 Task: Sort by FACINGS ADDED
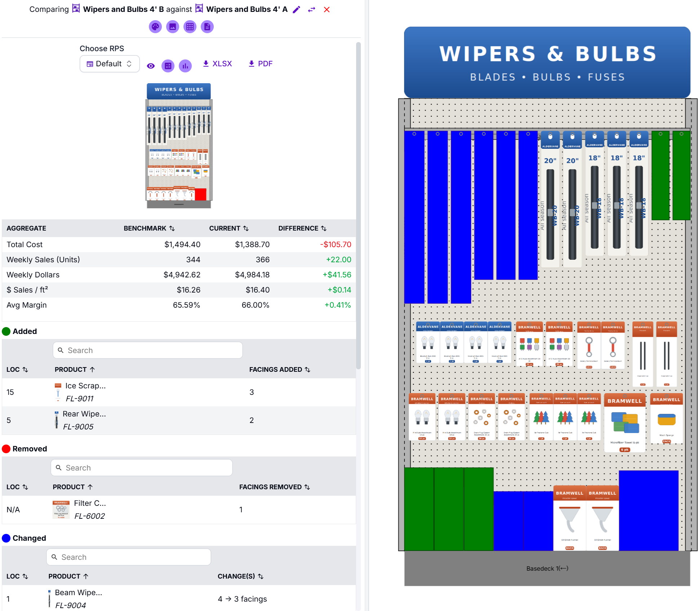280,370
